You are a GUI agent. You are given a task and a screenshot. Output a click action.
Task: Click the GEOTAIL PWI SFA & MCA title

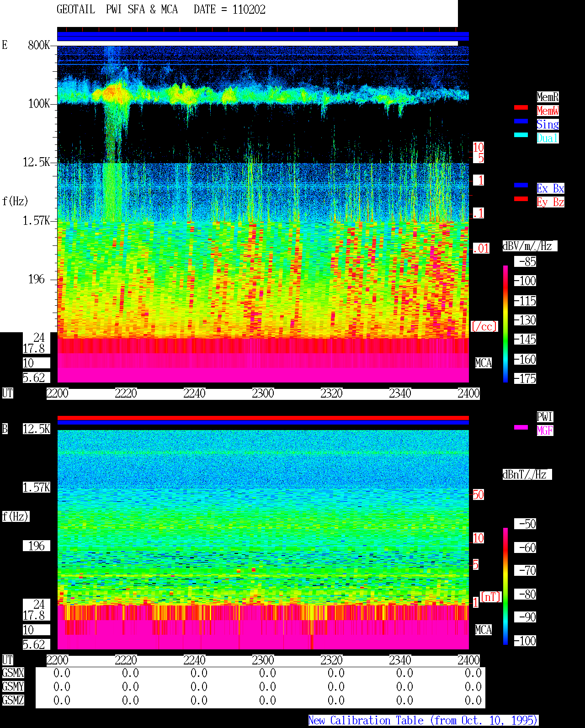pos(117,10)
